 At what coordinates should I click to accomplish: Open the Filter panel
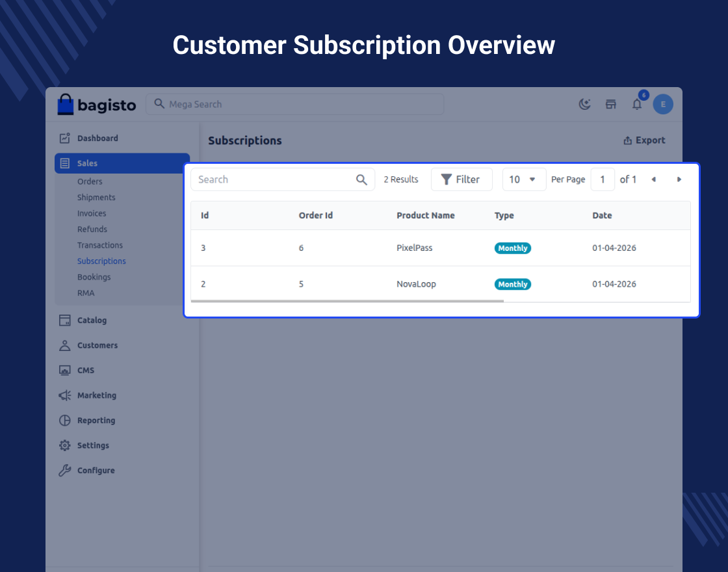(461, 179)
